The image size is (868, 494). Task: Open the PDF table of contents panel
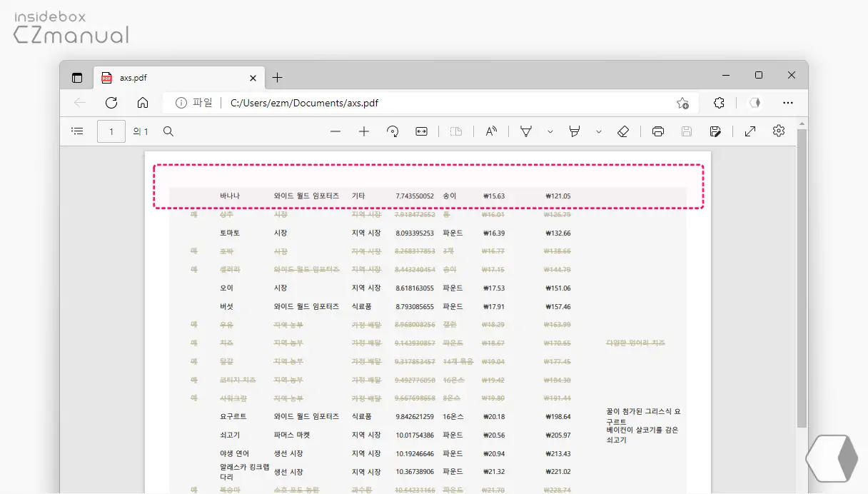click(77, 131)
